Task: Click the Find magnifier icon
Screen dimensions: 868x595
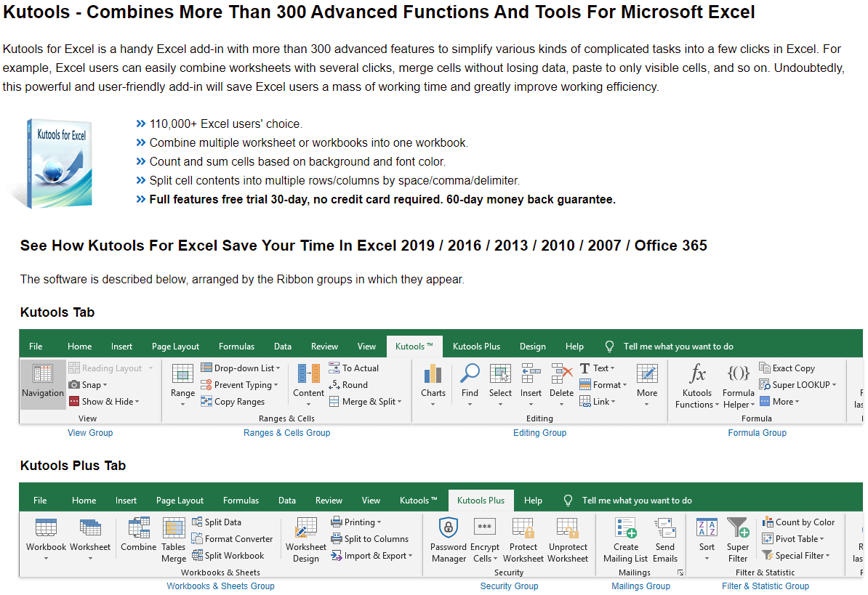Action: 470,374
